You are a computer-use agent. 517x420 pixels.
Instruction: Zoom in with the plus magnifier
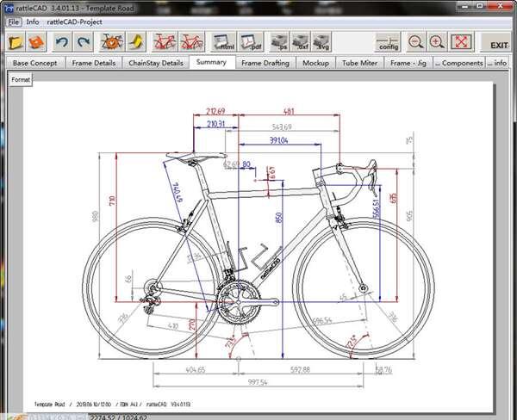click(x=437, y=41)
